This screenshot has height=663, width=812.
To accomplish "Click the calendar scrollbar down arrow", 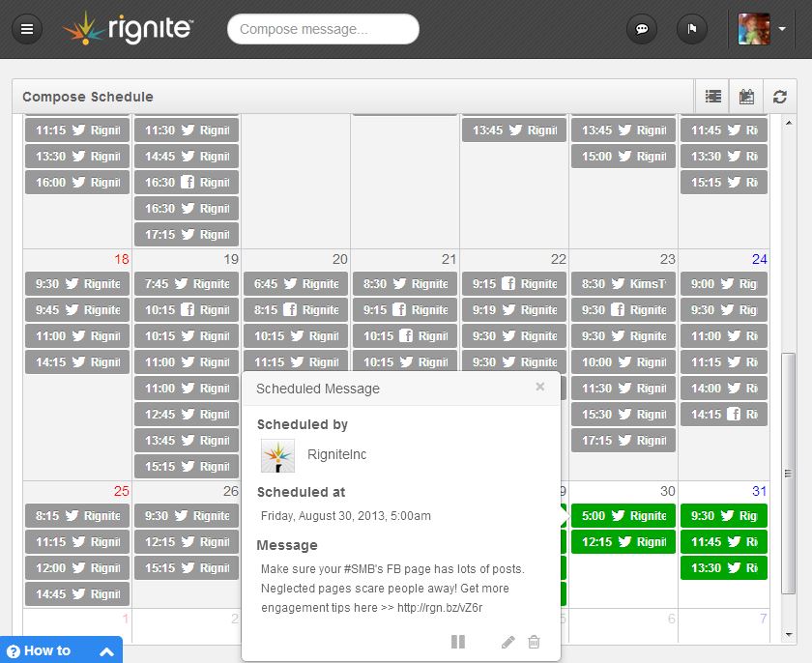I will click(789, 635).
